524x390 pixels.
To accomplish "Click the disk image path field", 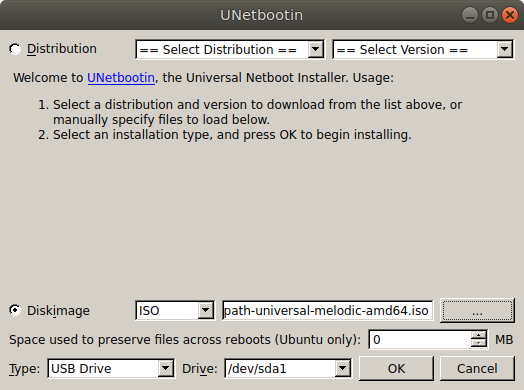I will point(328,311).
